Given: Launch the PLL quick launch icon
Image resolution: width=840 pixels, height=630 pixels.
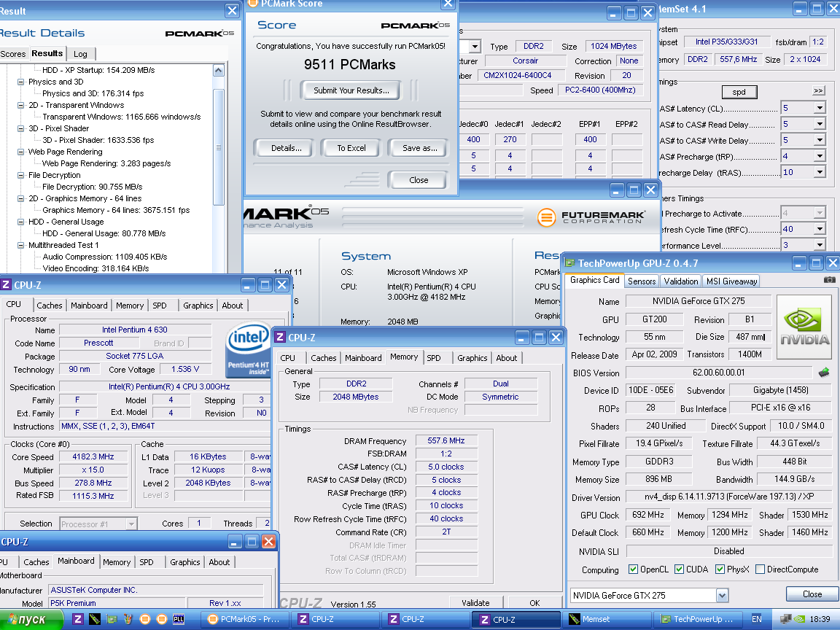Looking at the screenshot, I should coord(179,619).
